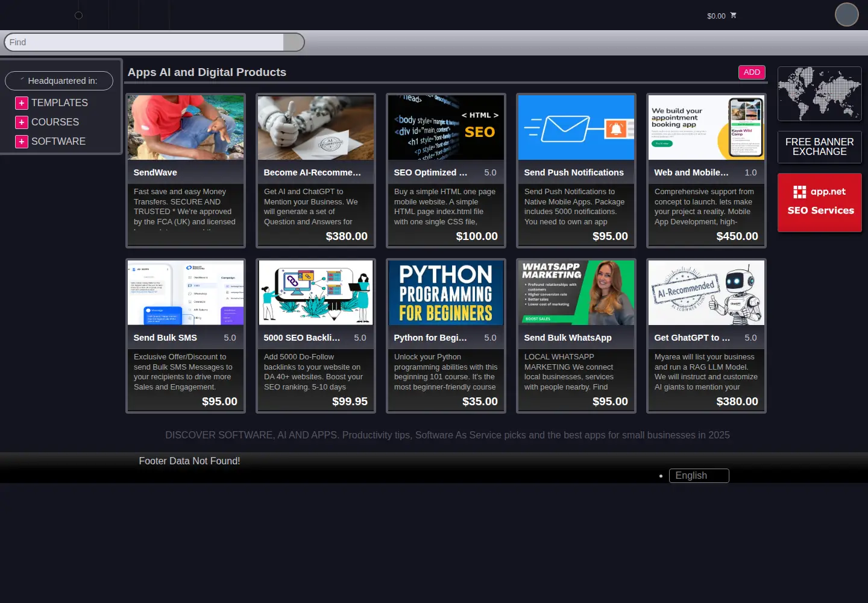868x603 pixels.
Task: Select the TEMPLATES category
Action: (x=60, y=103)
